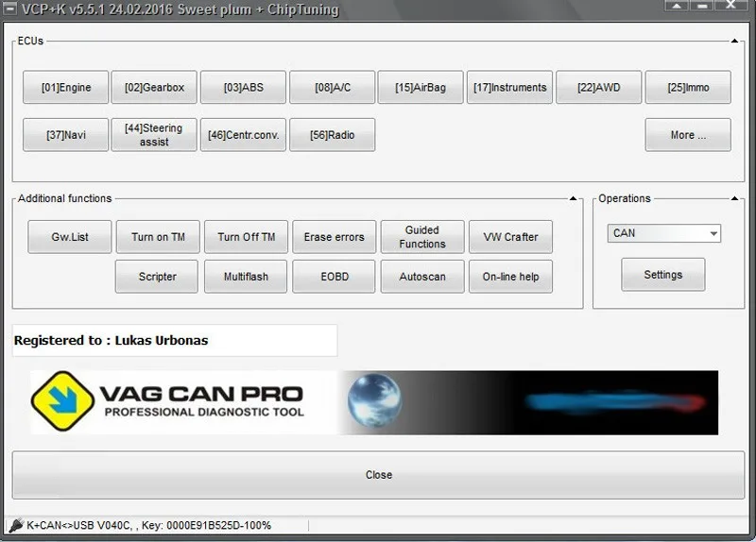Open the [17]Instruments cluster module

tap(510, 87)
